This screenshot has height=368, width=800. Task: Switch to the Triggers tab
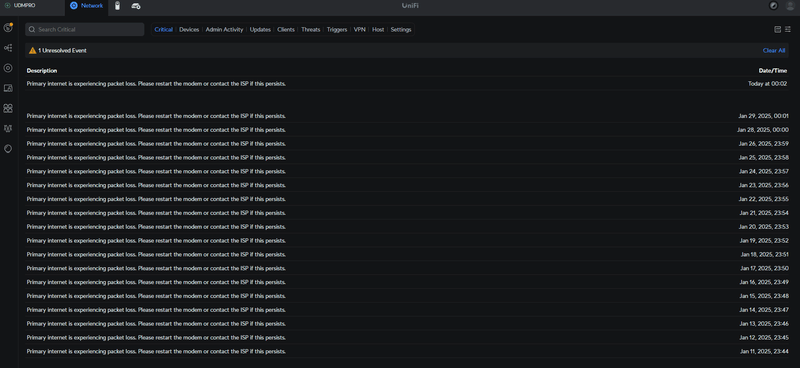pyautogui.click(x=337, y=30)
